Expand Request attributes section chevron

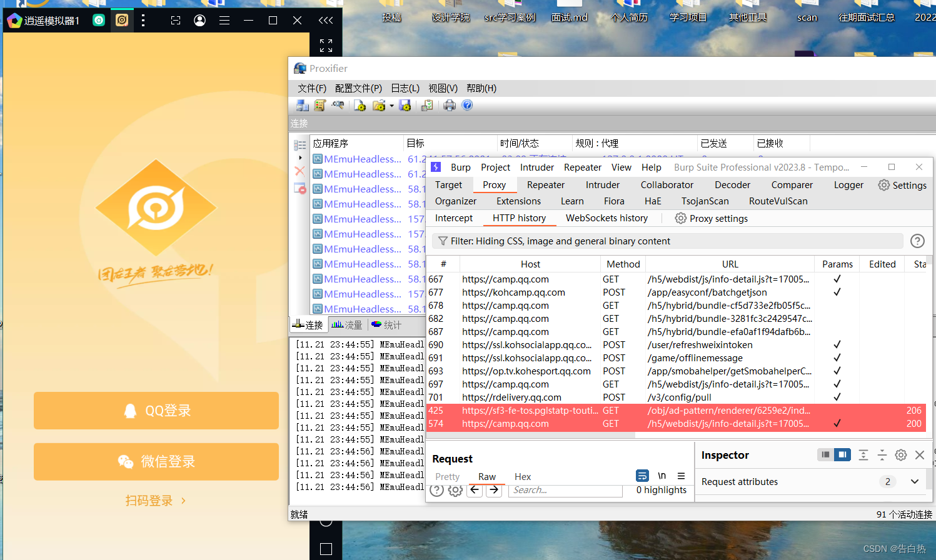[x=915, y=482]
